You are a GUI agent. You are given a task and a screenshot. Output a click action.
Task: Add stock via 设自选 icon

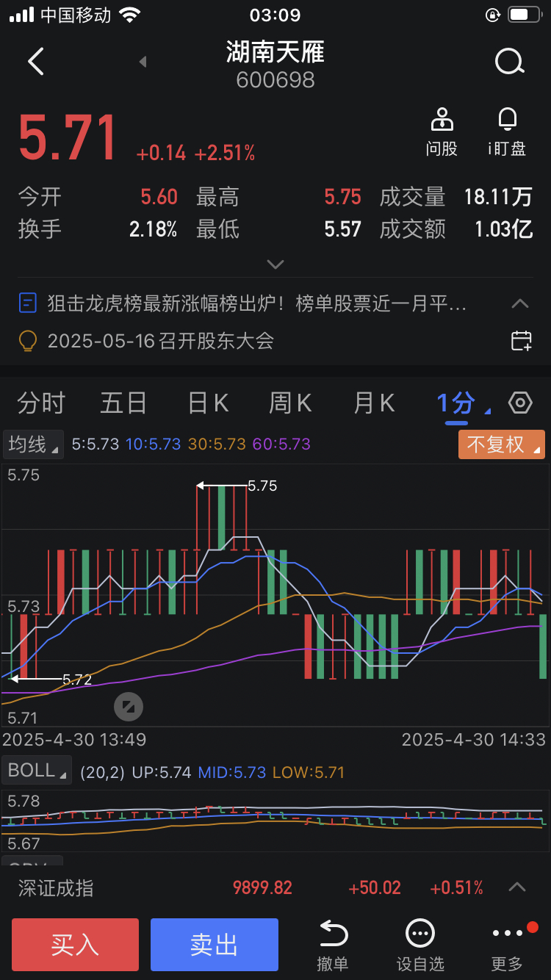coord(420,934)
